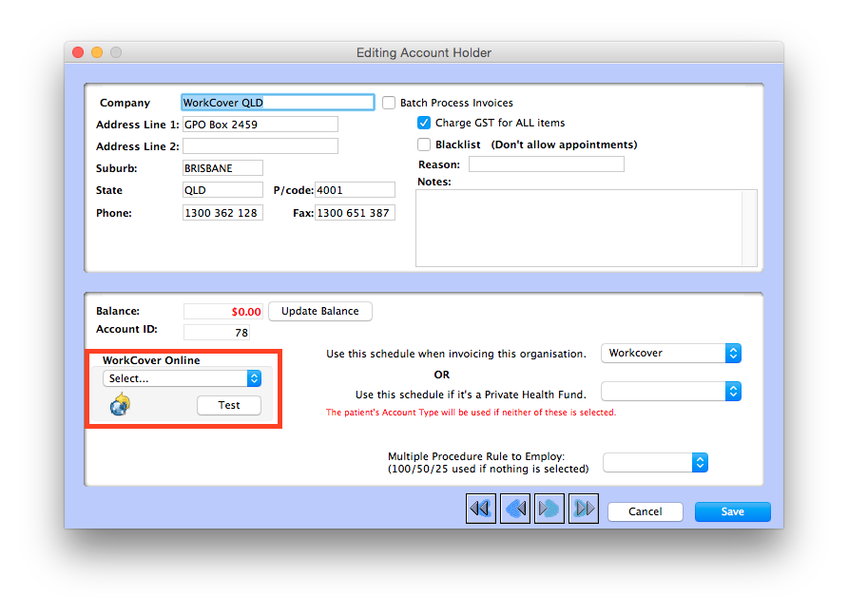Screen dimensions: 848x616
Task: Select the Account ID field
Action: tap(222, 333)
